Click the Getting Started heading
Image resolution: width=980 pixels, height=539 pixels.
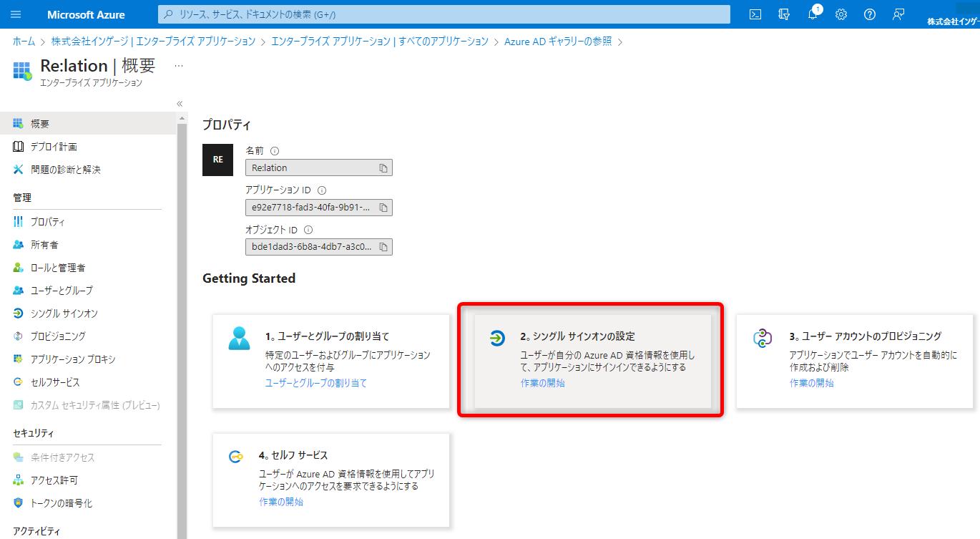pyautogui.click(x=249, y=278)
